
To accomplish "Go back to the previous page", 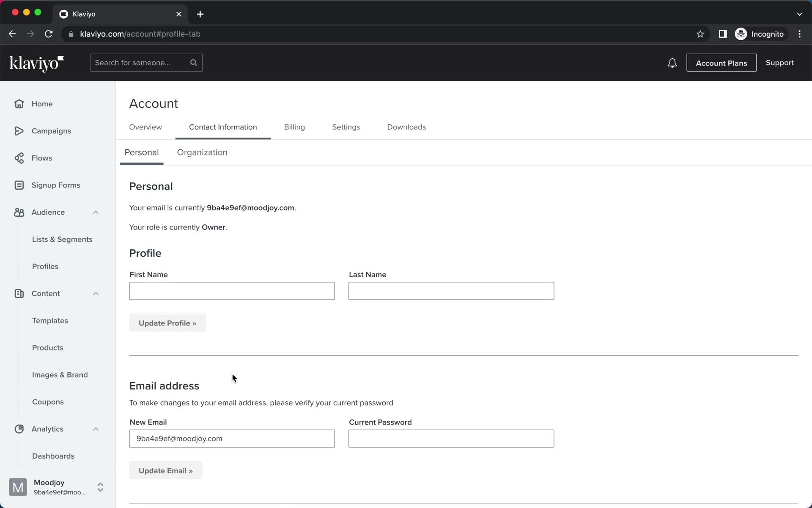I will tap(12, 34).
